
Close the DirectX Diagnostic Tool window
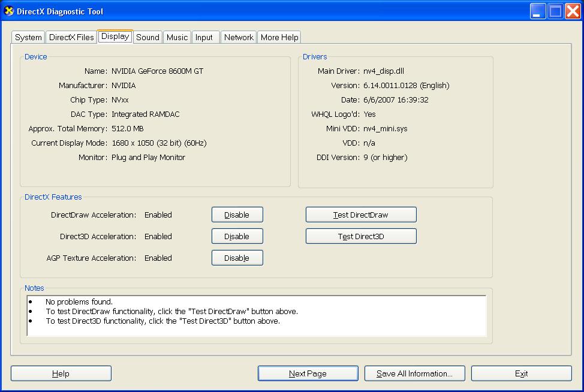click(x=573, y=11)
